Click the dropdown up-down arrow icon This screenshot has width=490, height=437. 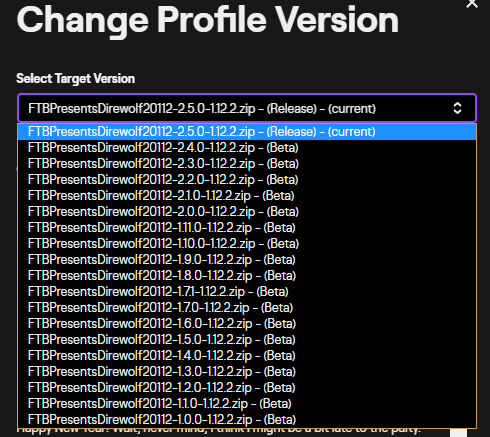457,108
